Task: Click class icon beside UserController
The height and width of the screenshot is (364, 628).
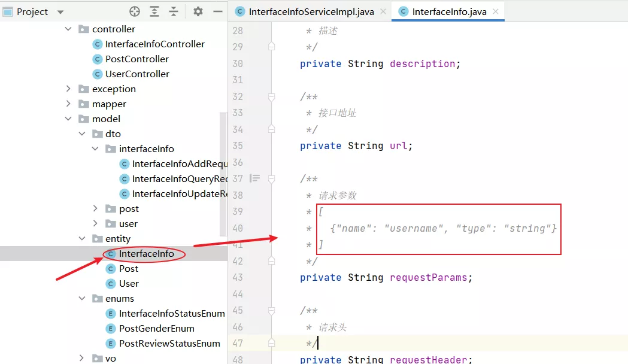Action: click(98, 74)
